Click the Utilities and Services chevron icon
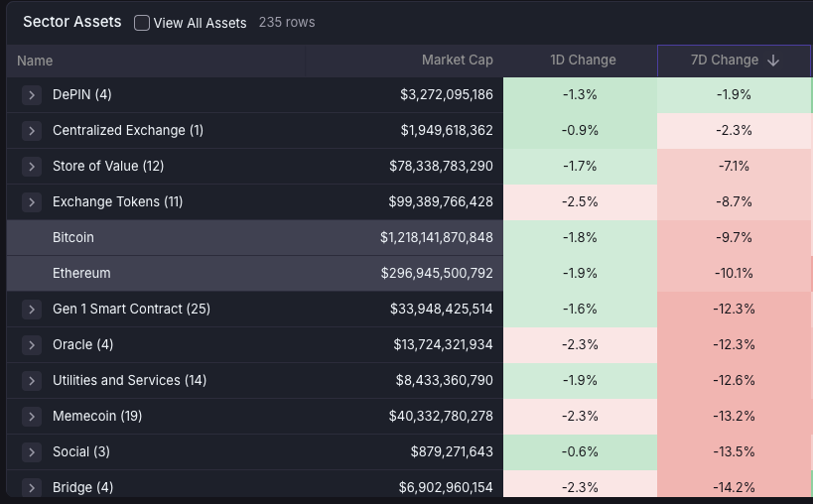 click(32, 381)
